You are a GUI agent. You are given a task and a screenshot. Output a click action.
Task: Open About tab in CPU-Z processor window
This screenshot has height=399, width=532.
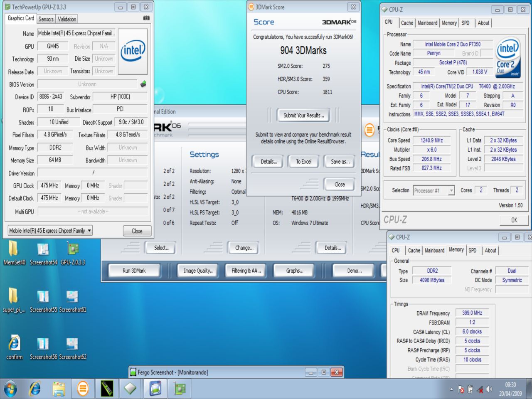483,23
